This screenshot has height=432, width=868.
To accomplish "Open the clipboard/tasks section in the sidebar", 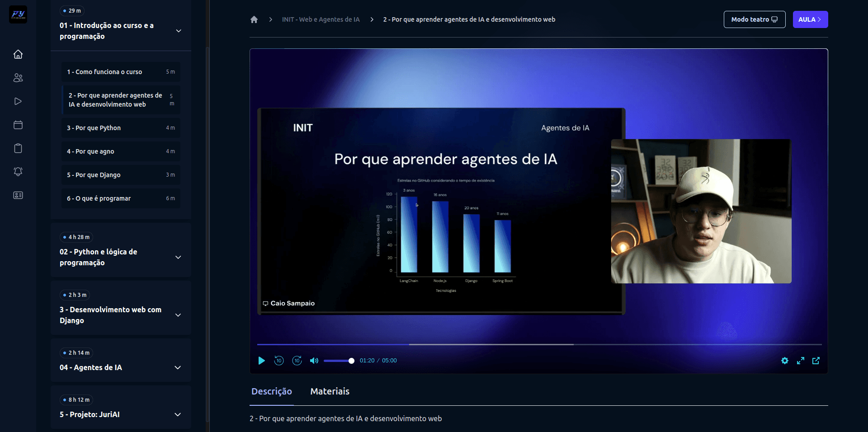I will click(18, 148).
